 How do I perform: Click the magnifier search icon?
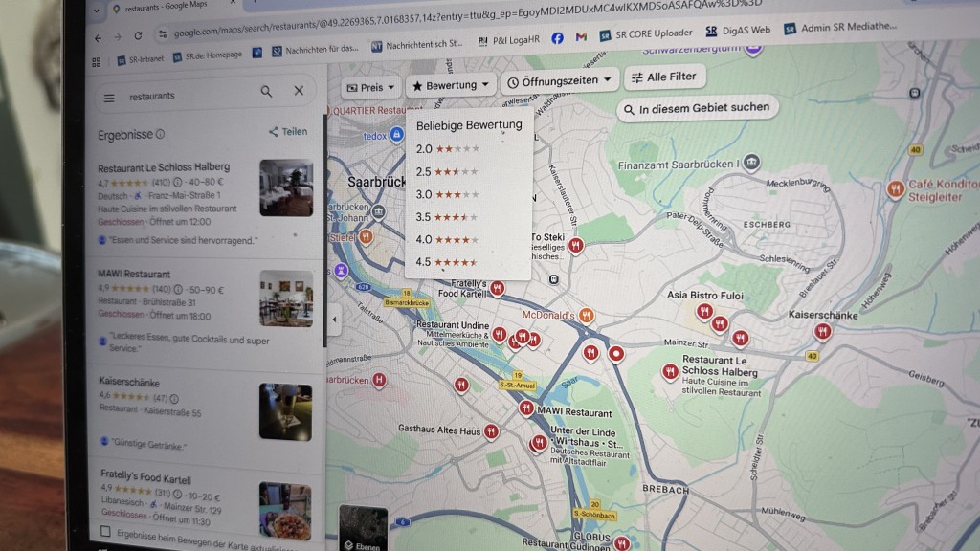point(266,92)
